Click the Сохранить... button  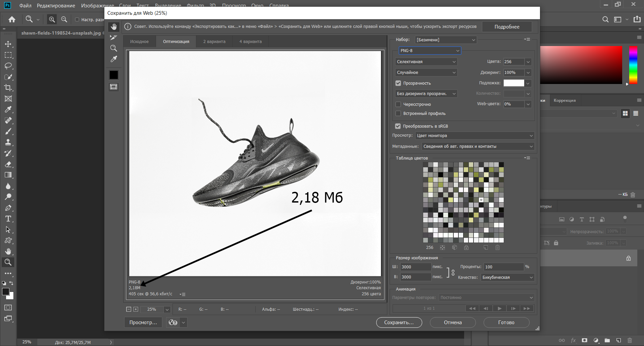coord(399,322)
